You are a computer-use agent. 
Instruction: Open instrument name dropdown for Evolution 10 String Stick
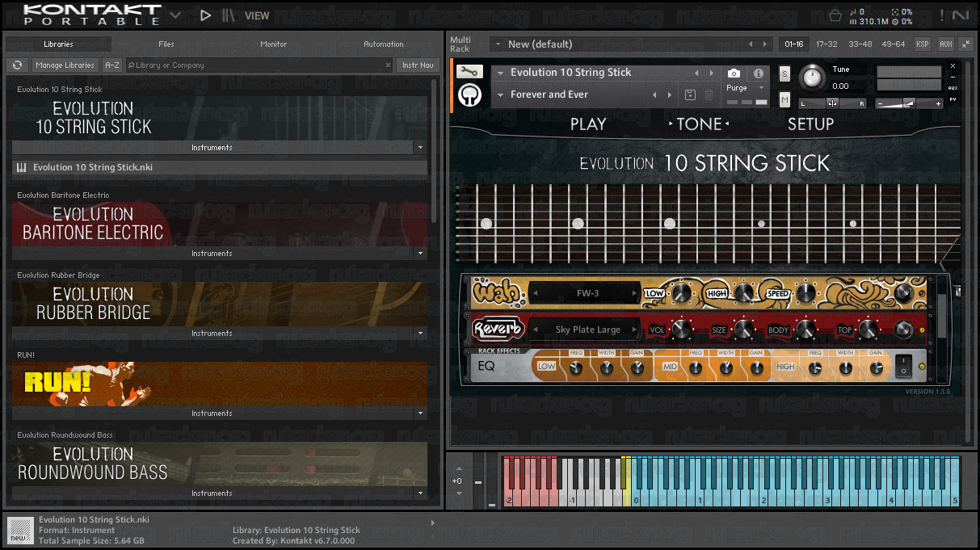pos(501,73)
